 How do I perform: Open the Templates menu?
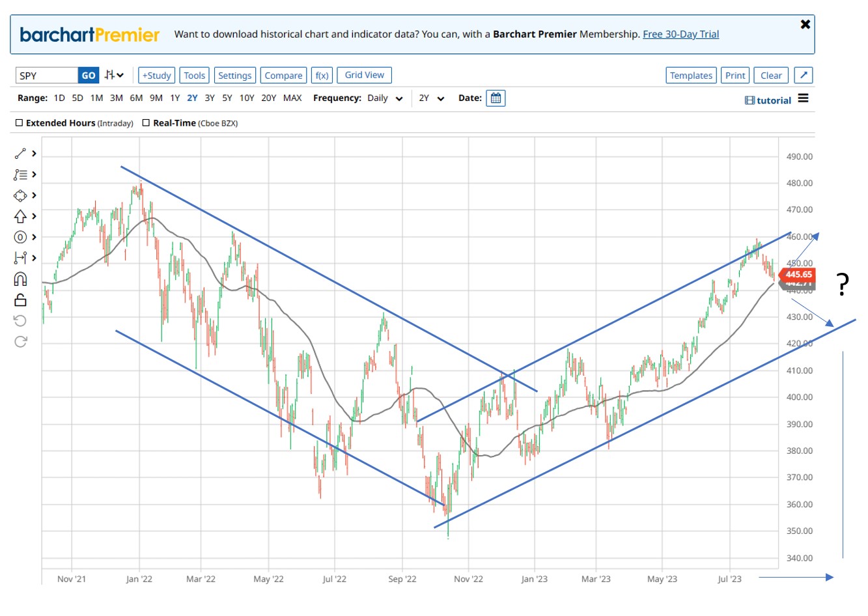coord(691,76)
